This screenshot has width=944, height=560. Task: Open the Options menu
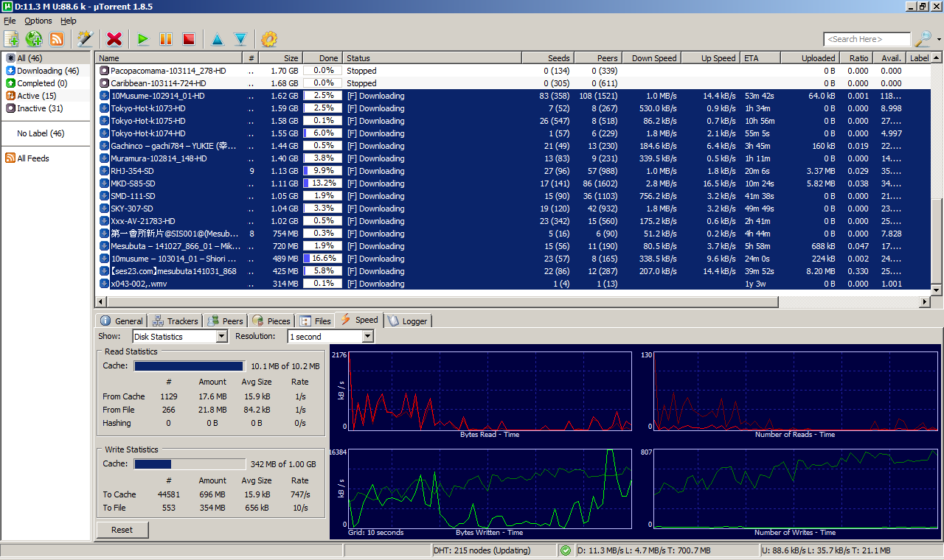click(x=38, y=21)
